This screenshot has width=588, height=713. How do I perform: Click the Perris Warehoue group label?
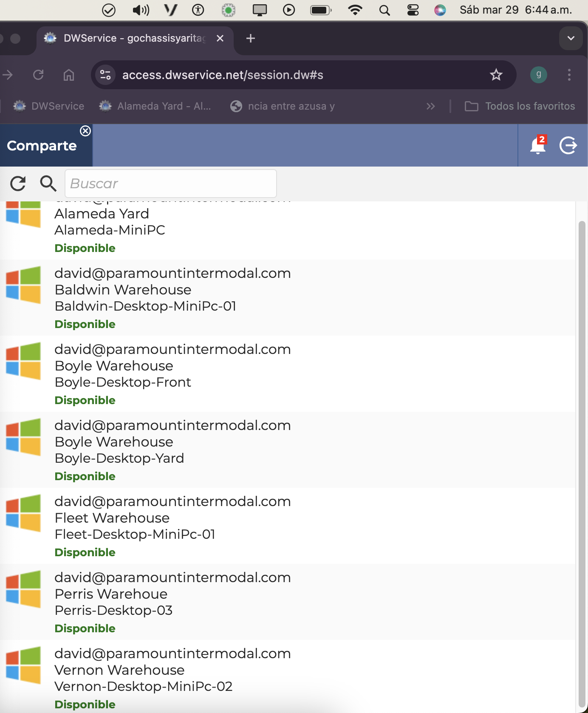pyautogui.click(x=111, y=594)
